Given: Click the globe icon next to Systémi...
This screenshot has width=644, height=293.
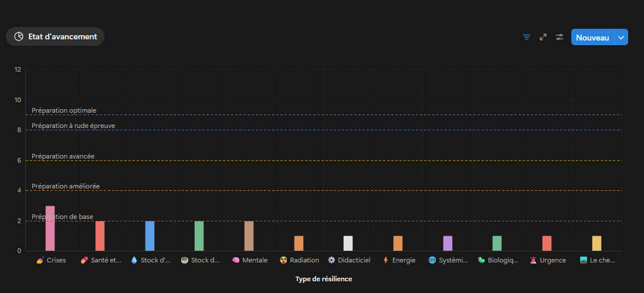Looking at the screenshot, I should (432, 260).
